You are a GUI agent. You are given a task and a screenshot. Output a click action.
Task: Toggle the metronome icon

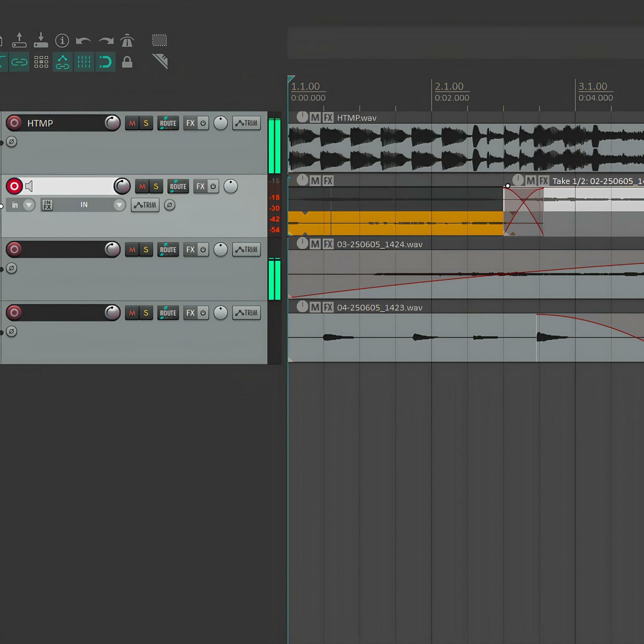[x=127, y=41]
